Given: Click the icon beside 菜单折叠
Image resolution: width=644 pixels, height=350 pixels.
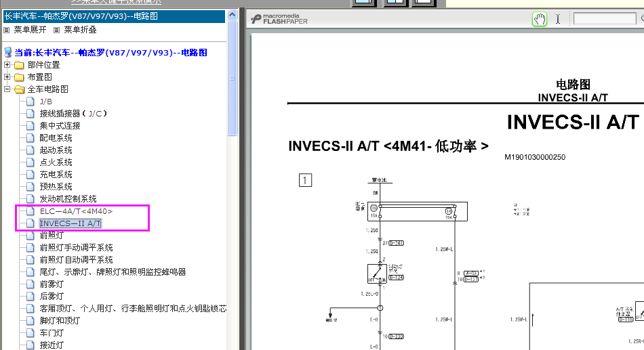Looking at the screenshot, I should [x=57, y=30].
